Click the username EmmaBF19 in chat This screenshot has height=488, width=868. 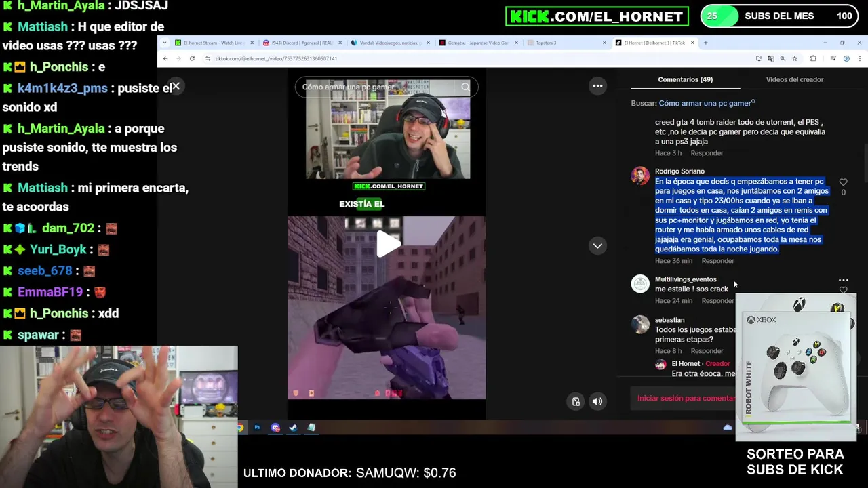click(x=50, y=292)
